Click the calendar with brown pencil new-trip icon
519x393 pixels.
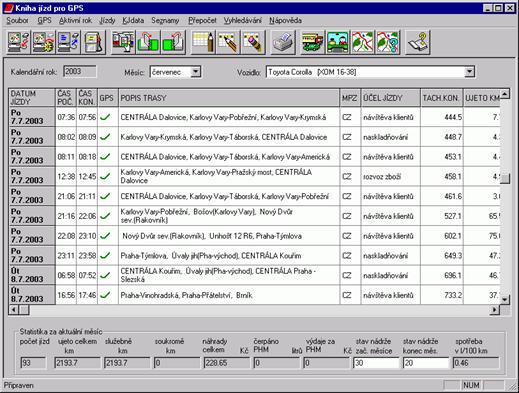(203, 42)
